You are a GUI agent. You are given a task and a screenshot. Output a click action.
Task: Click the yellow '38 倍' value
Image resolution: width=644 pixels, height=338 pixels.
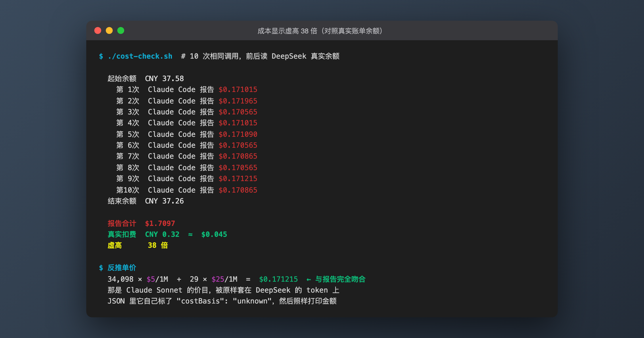click(158, 245)
